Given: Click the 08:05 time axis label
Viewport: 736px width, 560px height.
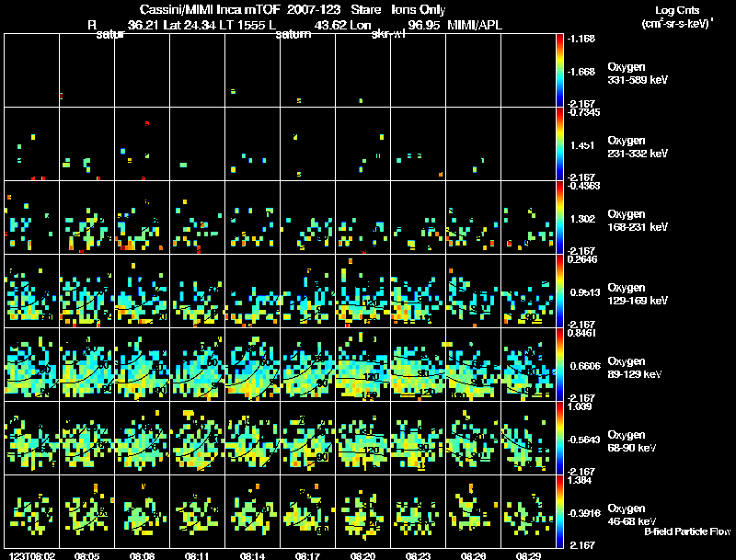Looking at the screenshot, I should click(x=87, y=555).
